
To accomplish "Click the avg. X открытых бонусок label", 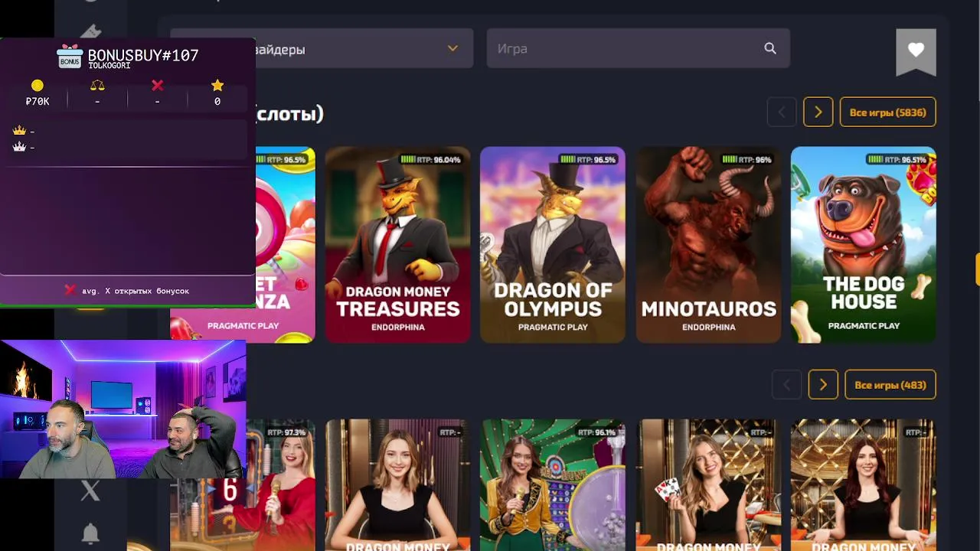I will pyautogui.click(x=136, y=291).
